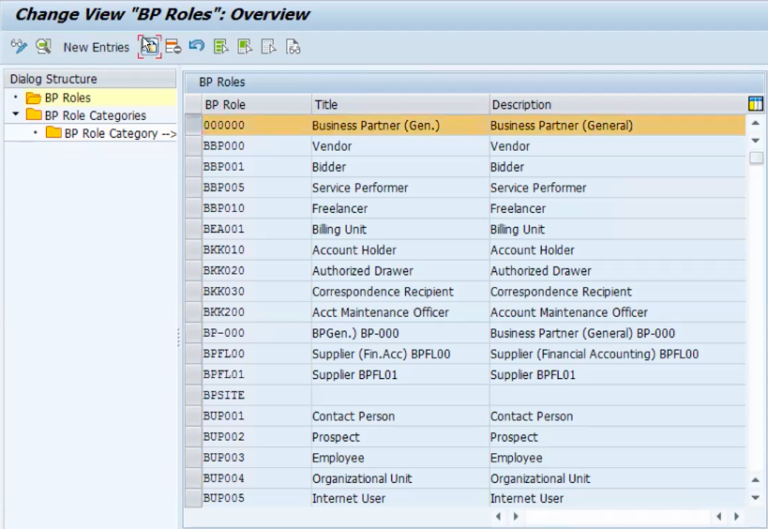The width and height of the screenshot is (768, 529).
Task: Click the Select Block icon
Action: pyautogui.click(x=245, y=47)
